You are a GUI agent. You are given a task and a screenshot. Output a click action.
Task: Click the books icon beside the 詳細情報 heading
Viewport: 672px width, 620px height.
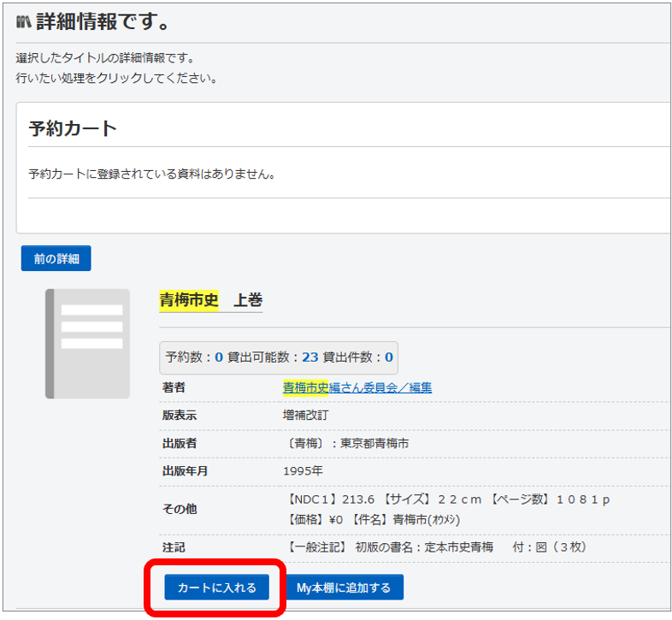click(x=23, y=21)
